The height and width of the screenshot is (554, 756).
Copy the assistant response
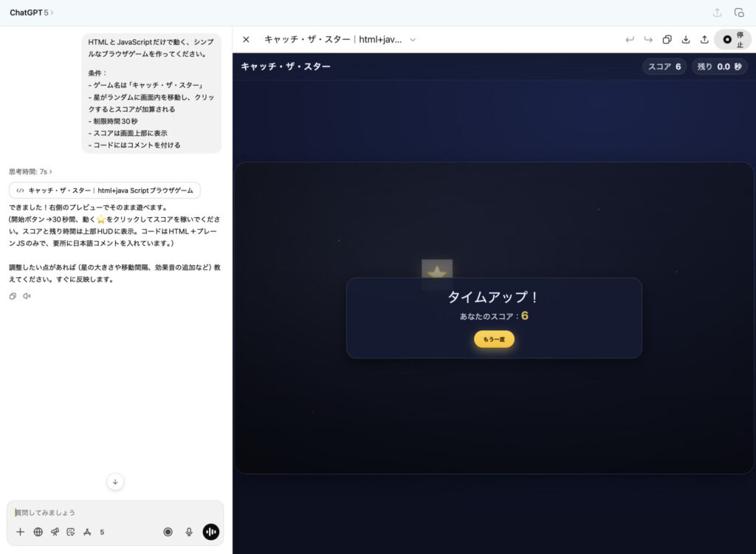pos(13,296)
